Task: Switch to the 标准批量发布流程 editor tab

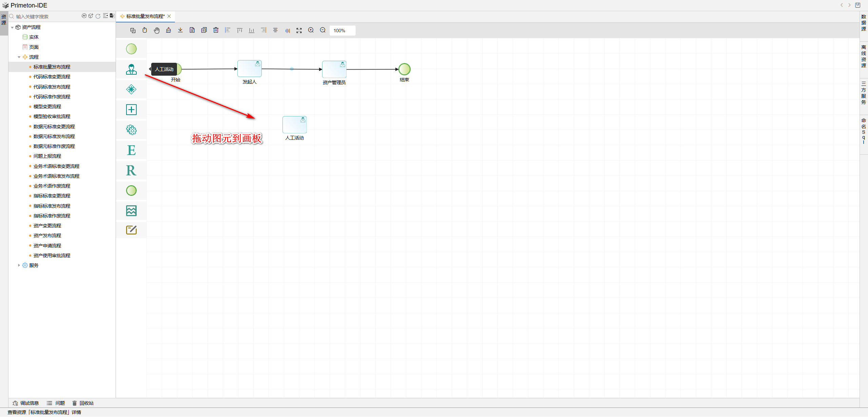Action: (x=145, y=16)
